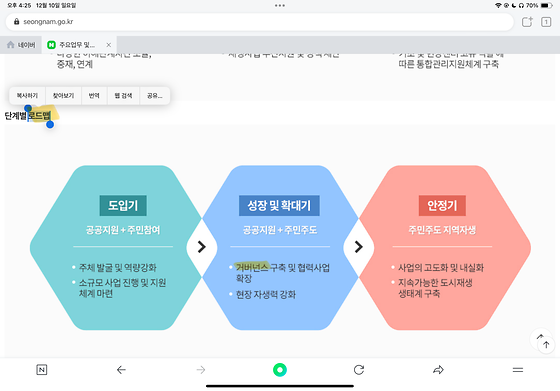560x391 pixels.
Task: Click the 안정기 stage label
Action: point(442,205)
